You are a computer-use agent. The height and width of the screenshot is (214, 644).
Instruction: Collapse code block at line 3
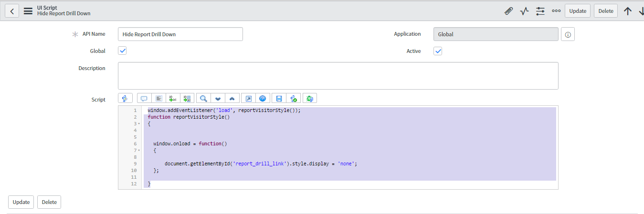139,123
